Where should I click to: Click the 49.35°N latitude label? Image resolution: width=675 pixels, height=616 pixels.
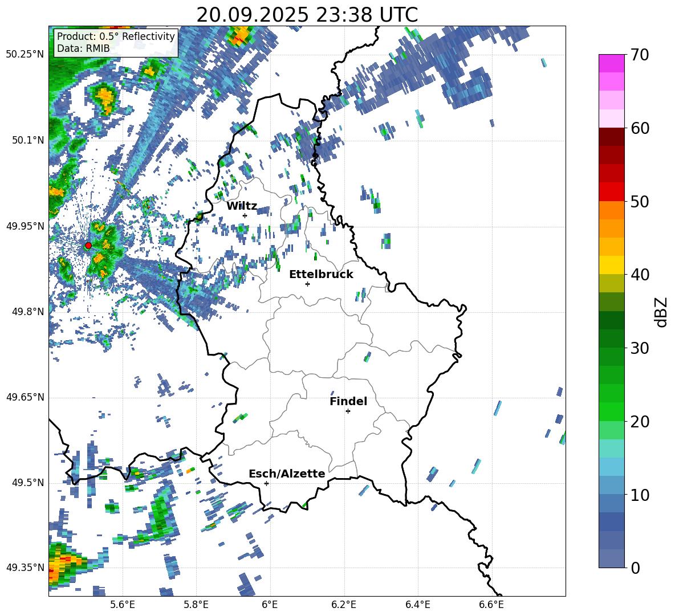click(x=25, y=568)
